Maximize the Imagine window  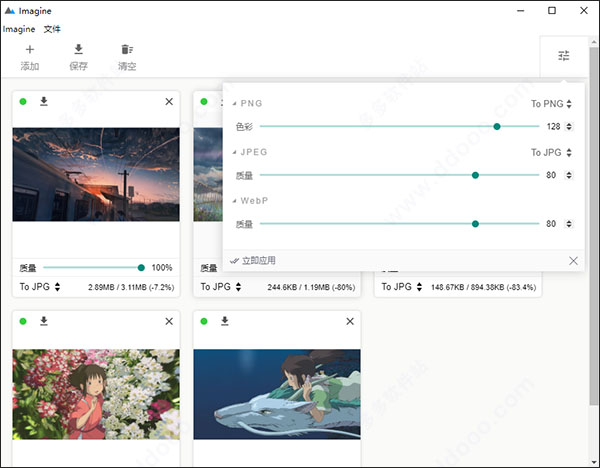552,10
